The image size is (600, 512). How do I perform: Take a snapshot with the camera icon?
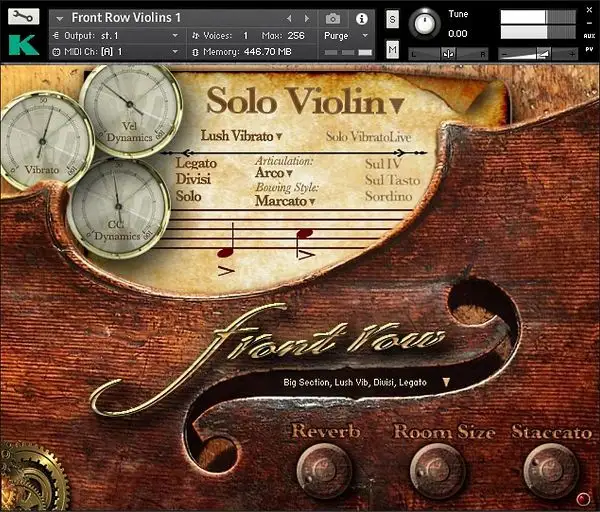333,18
